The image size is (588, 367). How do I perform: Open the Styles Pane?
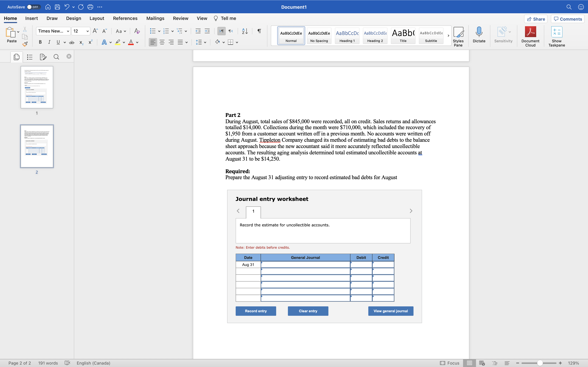click(x=458, y=36)
